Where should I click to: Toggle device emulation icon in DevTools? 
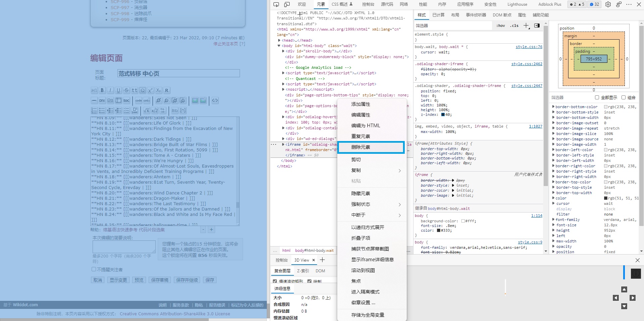287,4
